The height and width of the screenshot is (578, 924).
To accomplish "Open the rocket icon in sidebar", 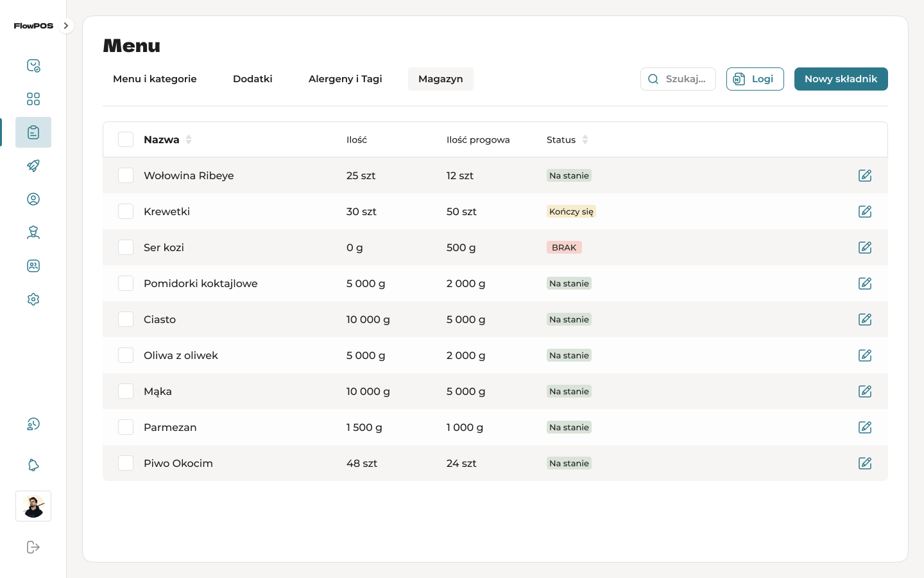I will coord(33,166).
